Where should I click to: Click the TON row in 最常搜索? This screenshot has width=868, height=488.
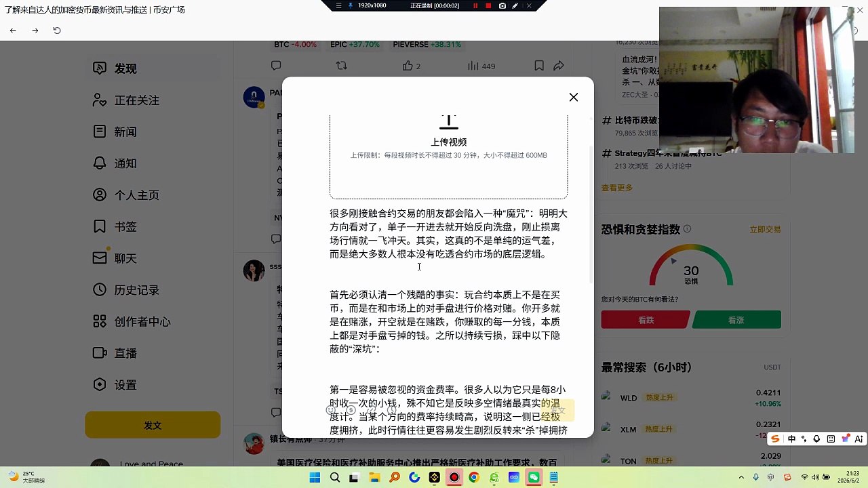tap(691, 461)
